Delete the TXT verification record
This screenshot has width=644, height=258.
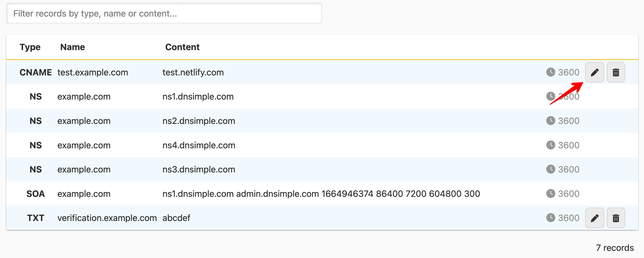[x=616, y=218]
